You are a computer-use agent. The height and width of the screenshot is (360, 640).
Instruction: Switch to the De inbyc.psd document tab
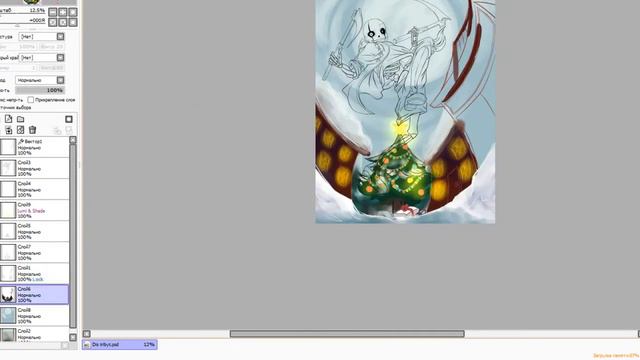120,345
